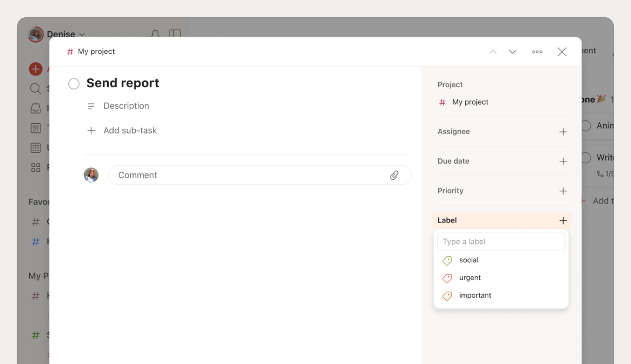Image resolution: width=631 pixels, height=364 pixels.
Task: Select the green social label tag
Action: 468,260
